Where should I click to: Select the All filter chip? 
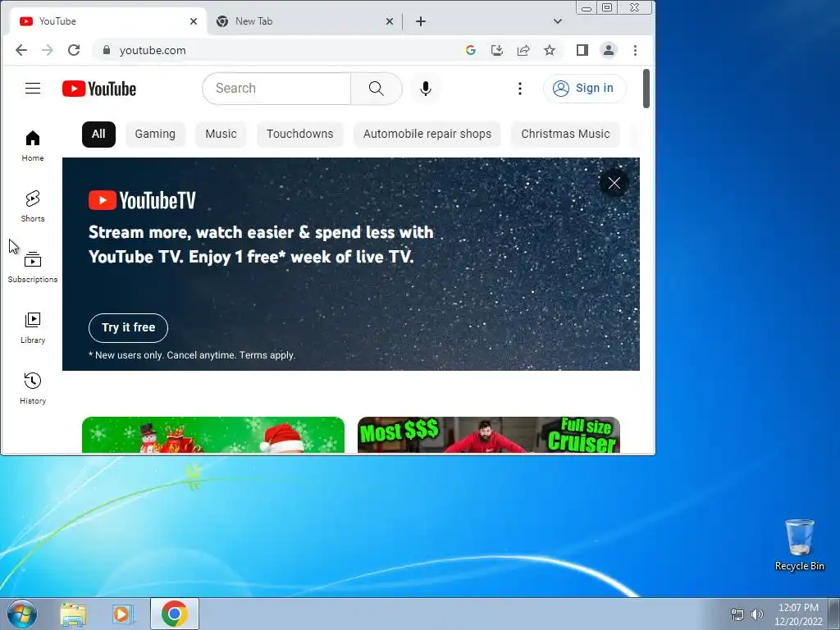click(98, 135)
